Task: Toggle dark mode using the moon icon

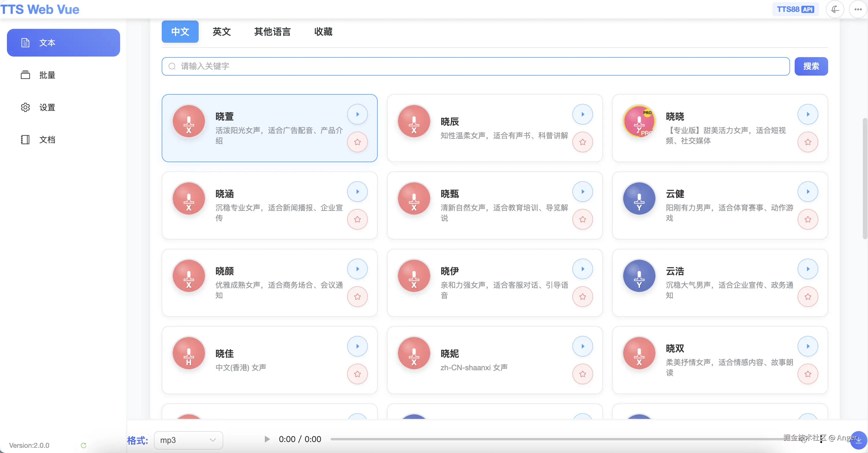Action: (835, 9)
